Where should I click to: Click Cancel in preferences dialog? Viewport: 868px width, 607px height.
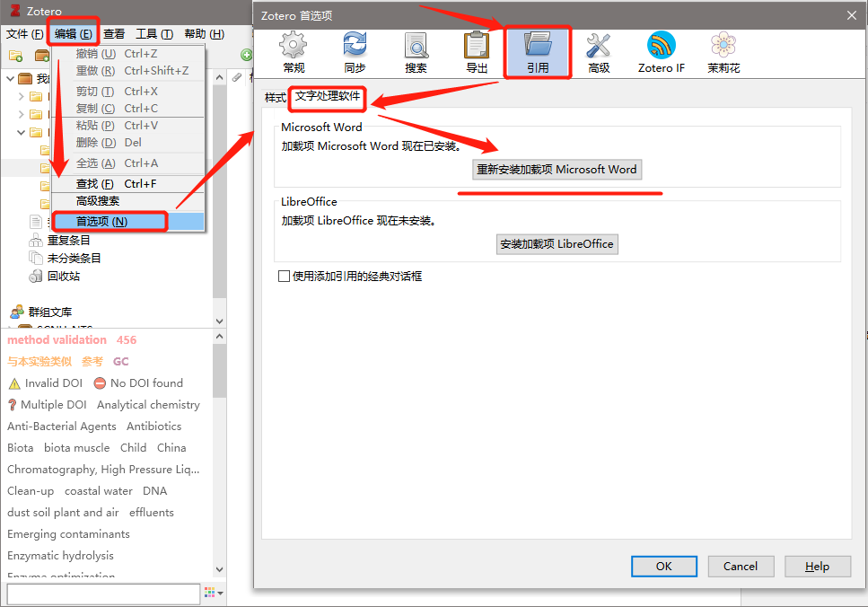tap(741, 566)
